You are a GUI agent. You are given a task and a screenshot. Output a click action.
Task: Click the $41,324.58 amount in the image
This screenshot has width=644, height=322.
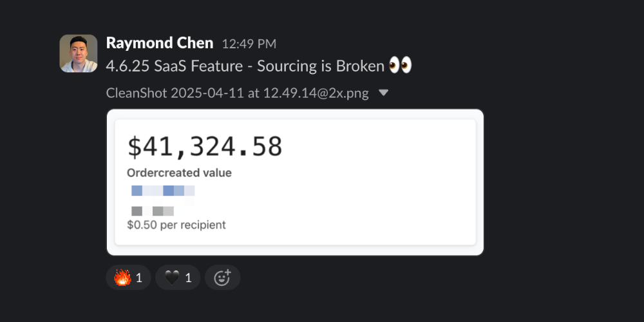click(x=205, y=147)
